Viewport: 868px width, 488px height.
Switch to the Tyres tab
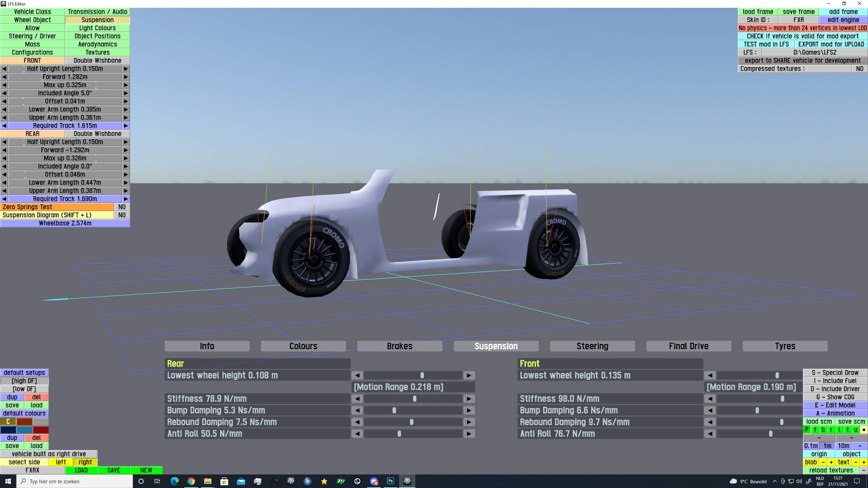pos(785,346)
